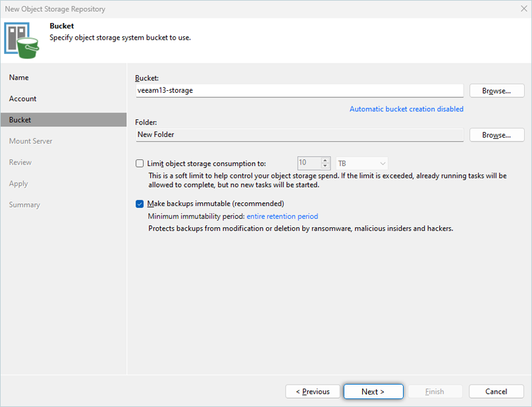The width and height of the screenshot is (532, 407).
Task: Return to the Previous wizard page
Action: [313, 392]
